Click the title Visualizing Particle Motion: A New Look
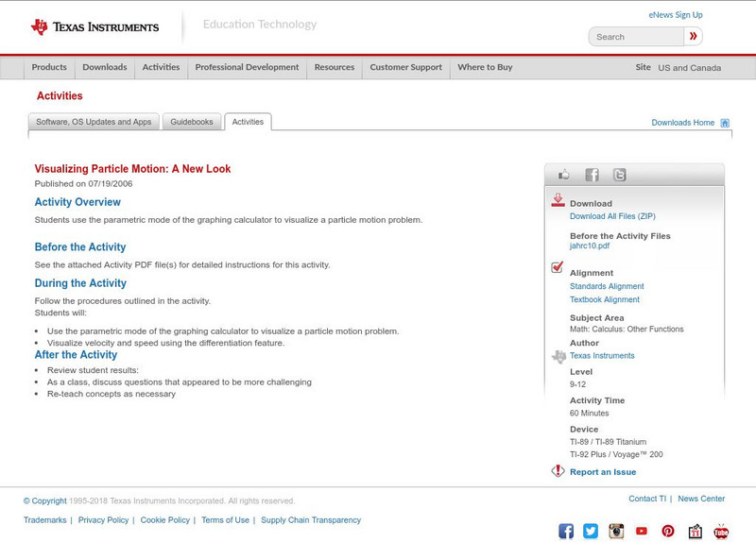The height and width of the screenshot is (542, 756). coord(132,169)
